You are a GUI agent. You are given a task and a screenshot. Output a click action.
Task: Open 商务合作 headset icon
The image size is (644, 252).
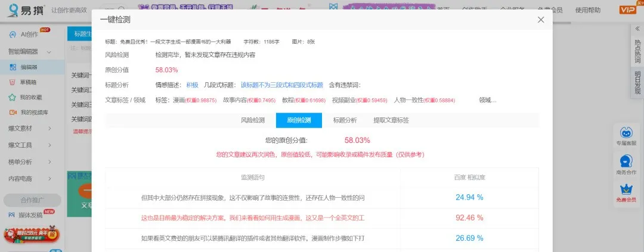pos(626,161)
